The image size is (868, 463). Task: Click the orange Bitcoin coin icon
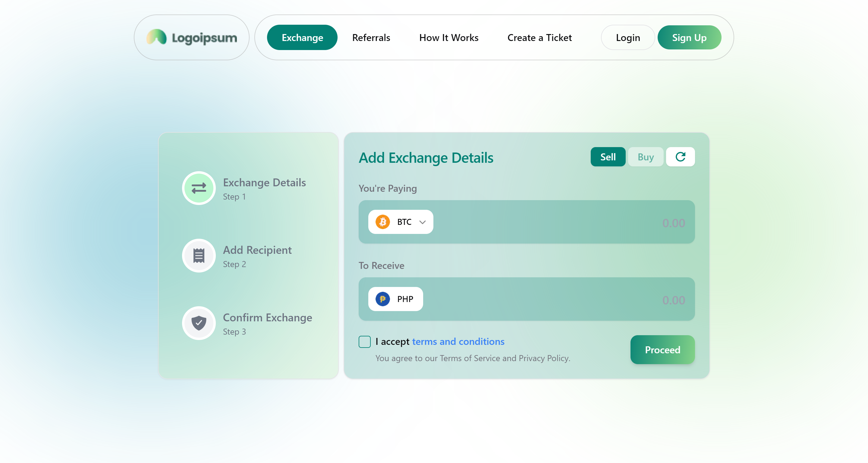[382, 222]
